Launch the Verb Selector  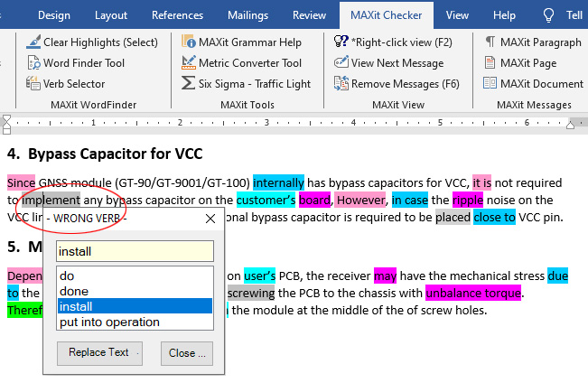pos(73,84)
